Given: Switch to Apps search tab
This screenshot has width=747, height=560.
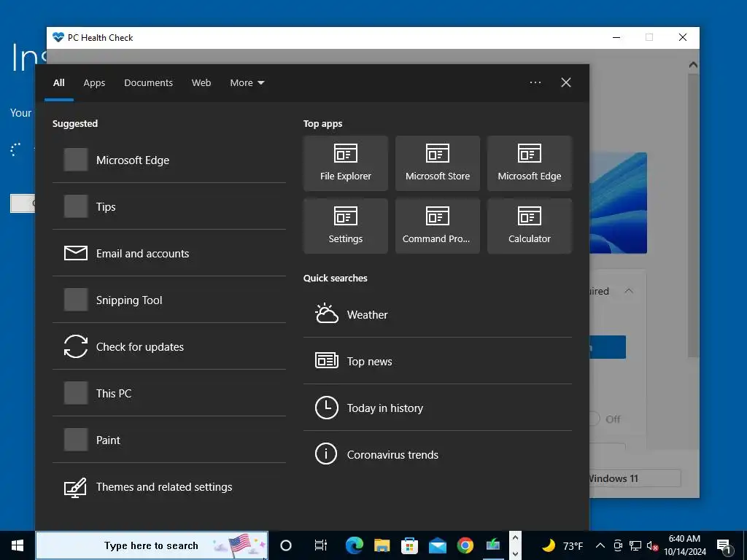Looking at the screenshot, I should click(94, 83).
